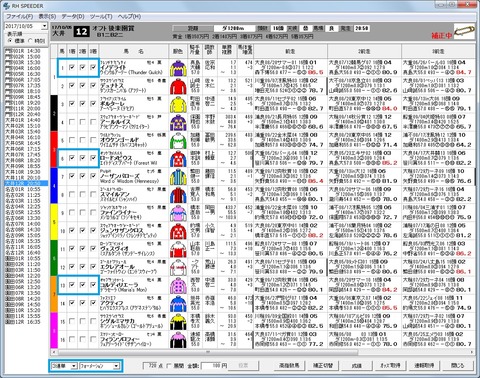480x378 pixels.
Task: Click the 2前走 column header
Action: pos(364,51)
